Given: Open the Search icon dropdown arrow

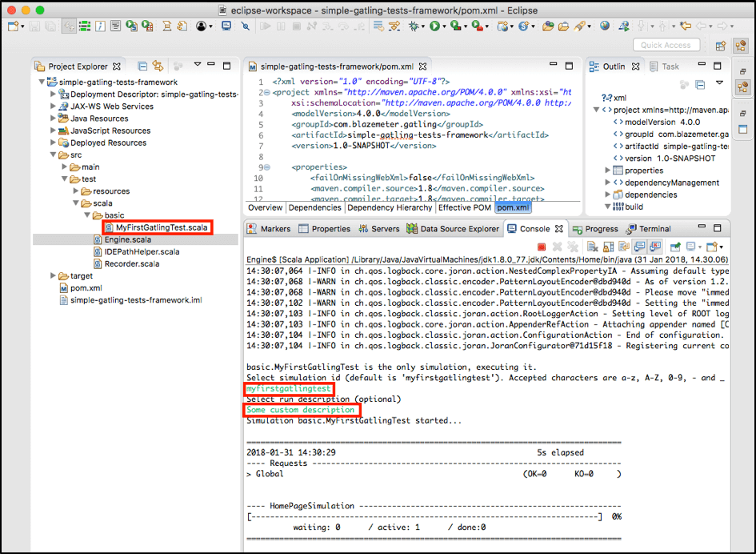Looking at the screenshot, I should pos(589,26).
